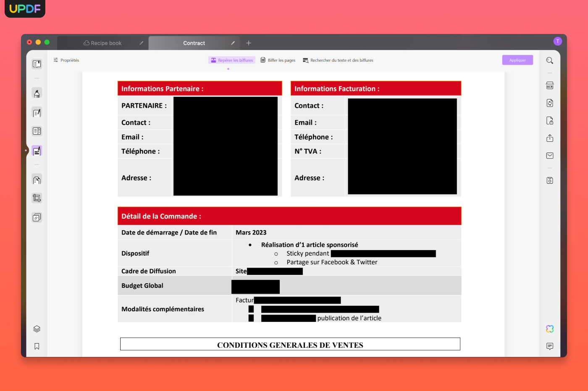Open the user account avatar menu
This screenshot has width=588, height=391.
pyautogui.click(x=557, y=41)
